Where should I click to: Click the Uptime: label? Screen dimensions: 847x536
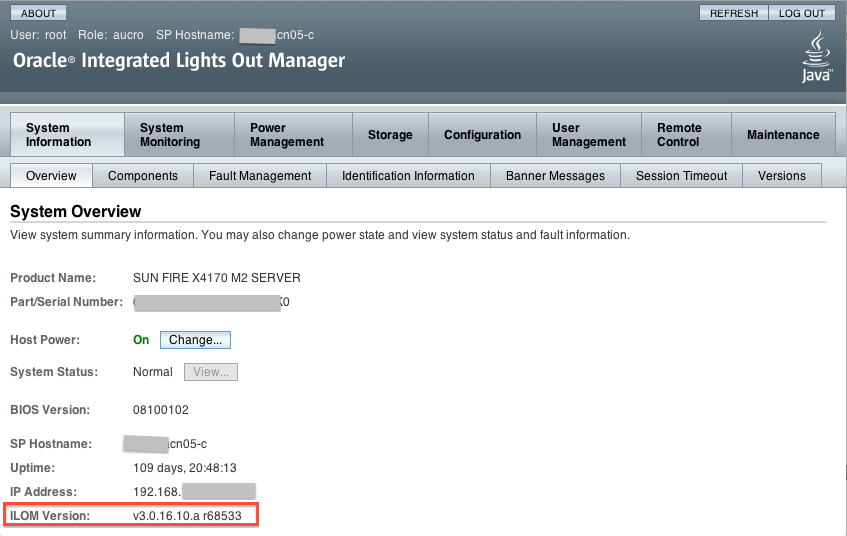click(x=32, y=468)
